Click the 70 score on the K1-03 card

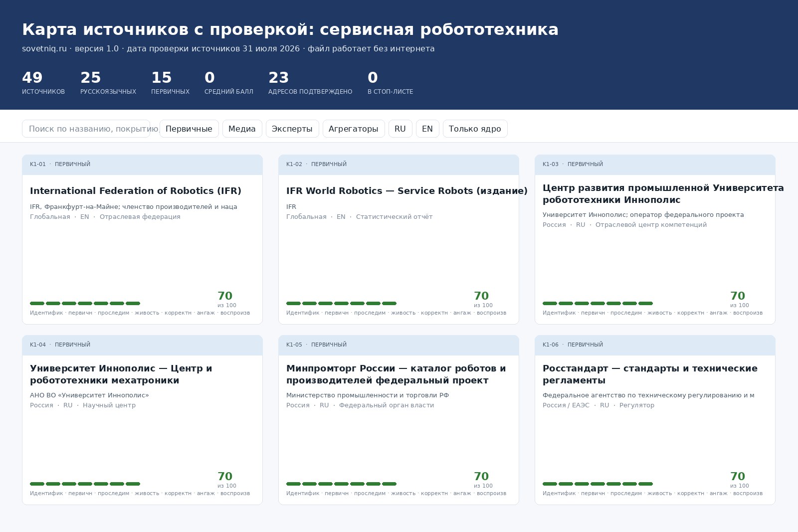point(738,296)
